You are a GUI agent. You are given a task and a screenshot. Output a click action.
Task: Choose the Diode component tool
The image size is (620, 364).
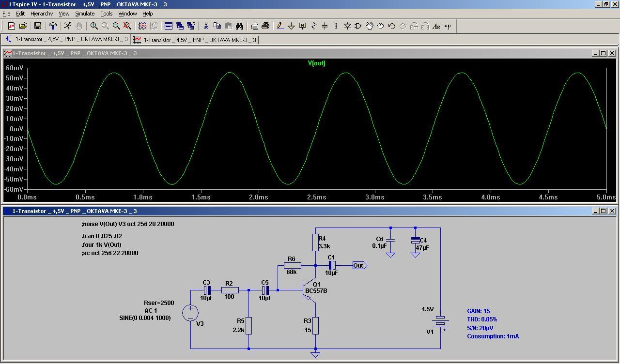[347, 26]
